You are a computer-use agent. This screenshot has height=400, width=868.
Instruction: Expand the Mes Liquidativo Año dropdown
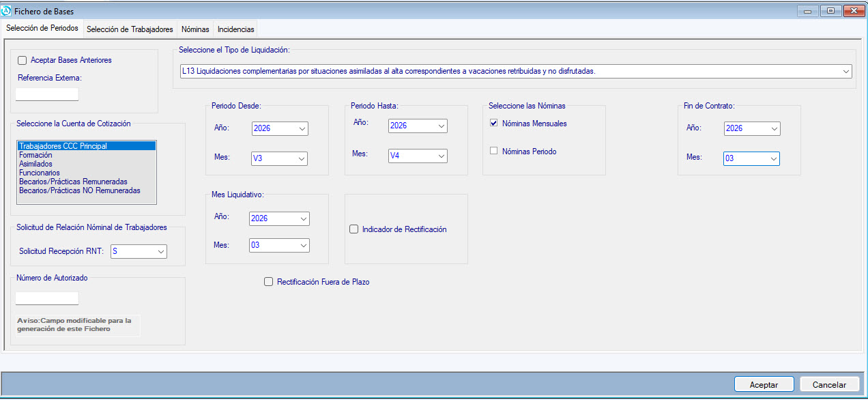[302, 218]
